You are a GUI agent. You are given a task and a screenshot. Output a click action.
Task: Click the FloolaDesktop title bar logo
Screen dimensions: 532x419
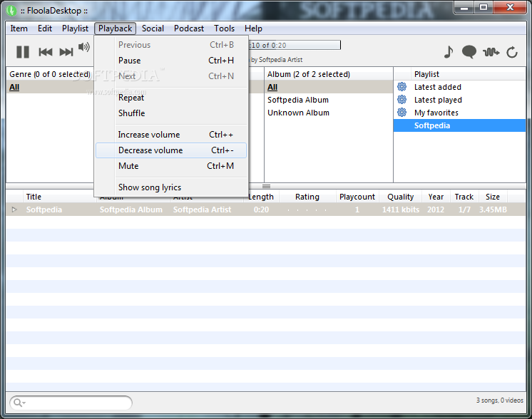pos(11,11)
